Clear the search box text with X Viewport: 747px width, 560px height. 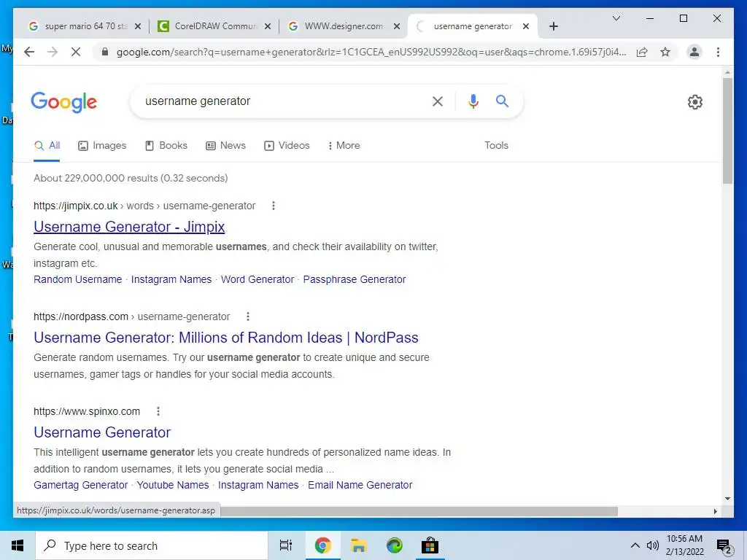click(438, 101)
